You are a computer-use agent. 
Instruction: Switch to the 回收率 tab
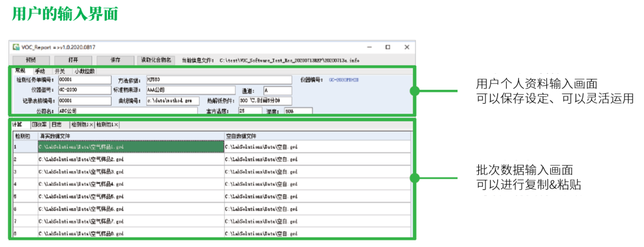pos(39,124)
